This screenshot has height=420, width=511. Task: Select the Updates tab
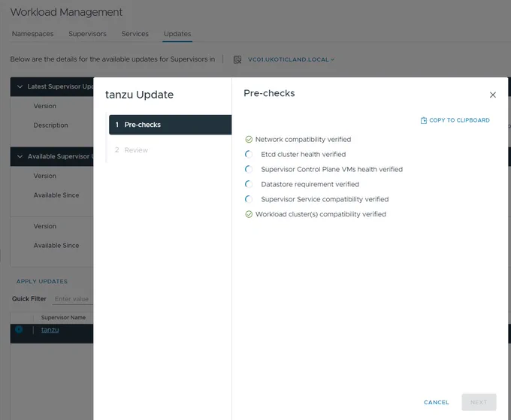pos(177,34)
